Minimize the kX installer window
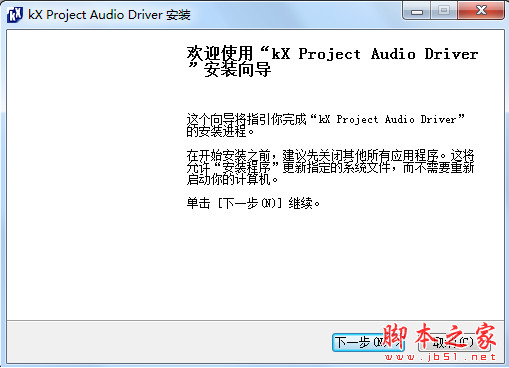Image resolution: width=509 pixels, height=368 pixels. 417,11
